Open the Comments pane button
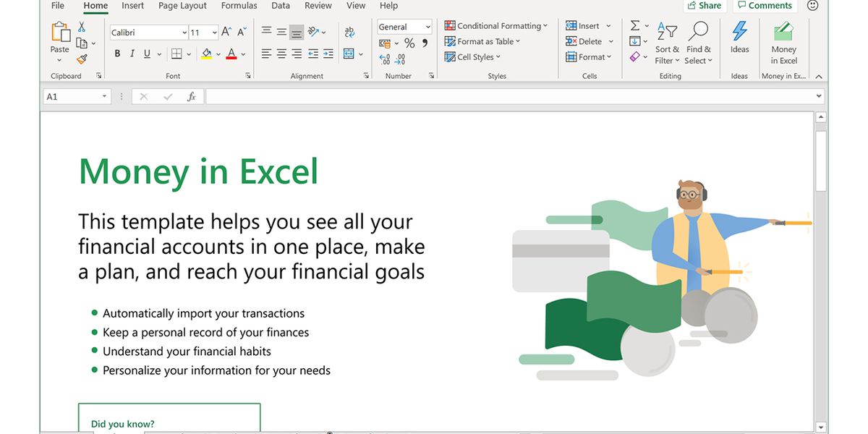The height and width of the screenshot is (434, 868). tap(765, 6)
